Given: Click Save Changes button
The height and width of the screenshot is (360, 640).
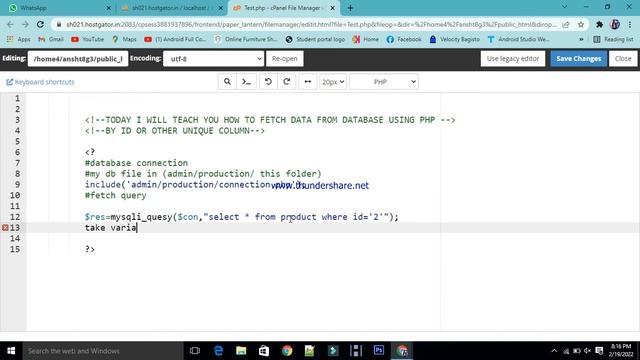Looking at the screenshot, I should 578,59.
